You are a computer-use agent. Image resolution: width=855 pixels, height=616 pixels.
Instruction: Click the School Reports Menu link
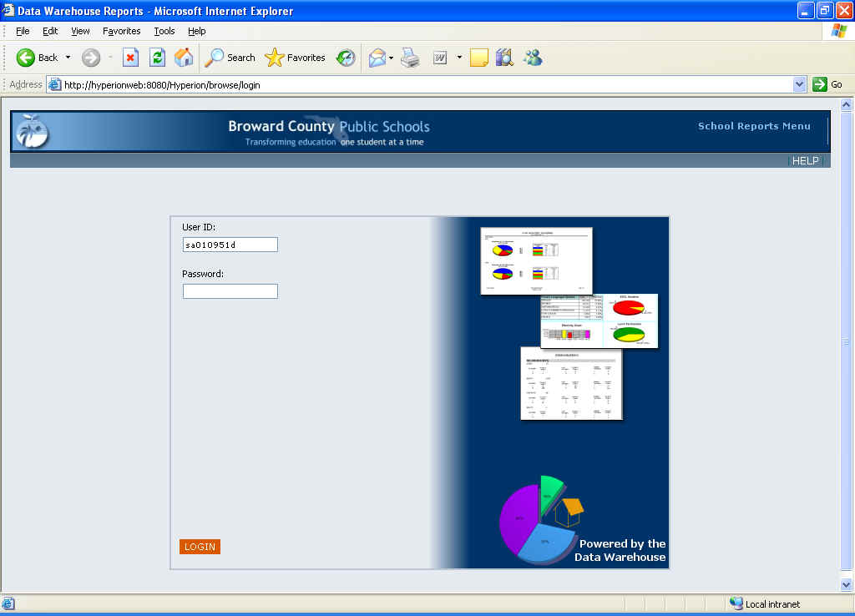[754, 126]
